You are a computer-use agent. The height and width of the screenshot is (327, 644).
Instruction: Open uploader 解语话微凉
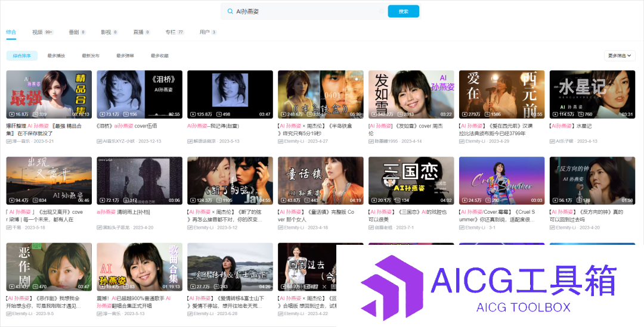tap(205, 141)
